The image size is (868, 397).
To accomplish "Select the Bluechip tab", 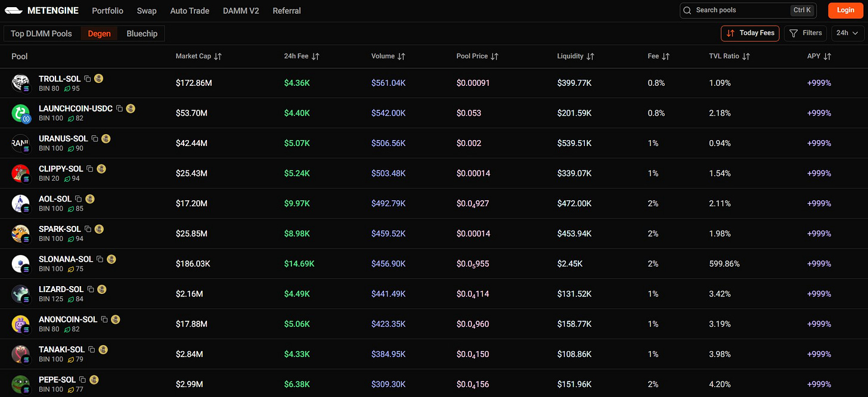I will pyautogui.click(x=142, y=33).
